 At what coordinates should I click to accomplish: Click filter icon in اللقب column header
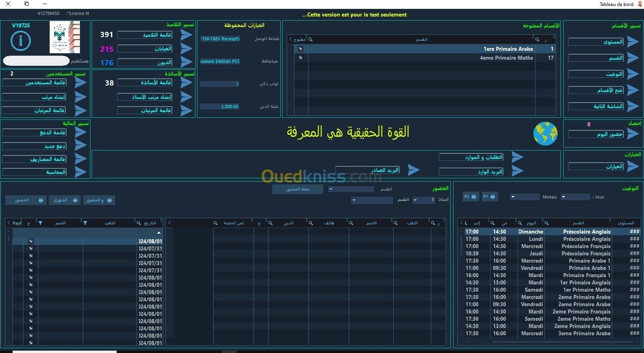pos(85,223)
